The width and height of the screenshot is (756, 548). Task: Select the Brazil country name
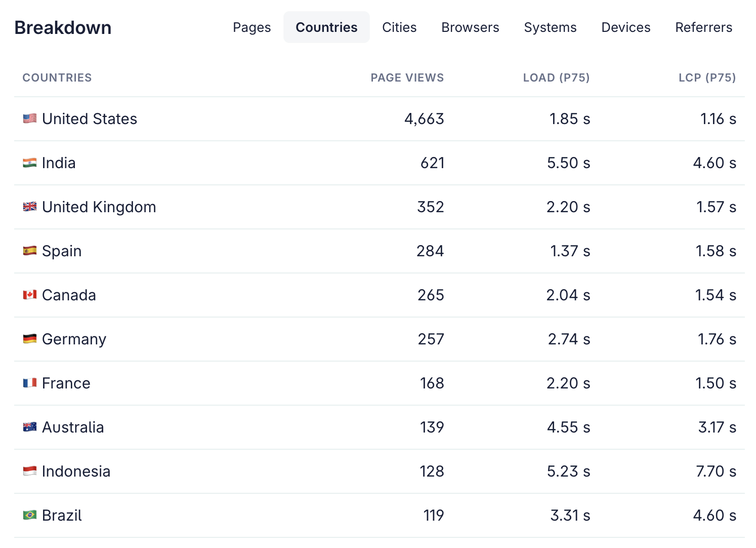(62, 515)
